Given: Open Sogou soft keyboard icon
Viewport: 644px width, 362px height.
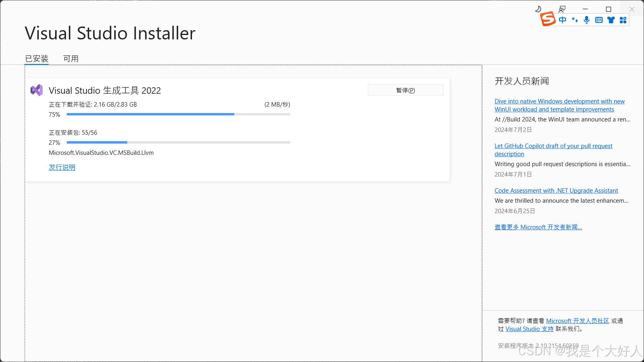Looking at the screenshot, I should 599,20.
